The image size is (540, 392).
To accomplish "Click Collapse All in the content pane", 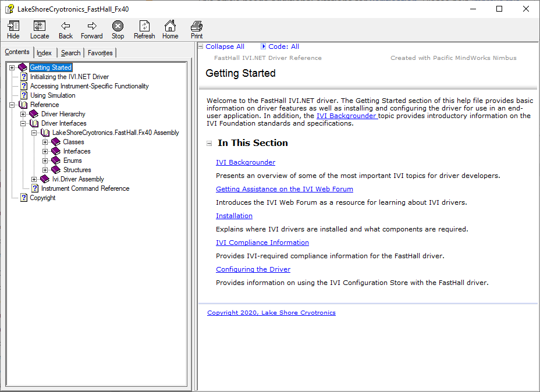I will point(225,46).
